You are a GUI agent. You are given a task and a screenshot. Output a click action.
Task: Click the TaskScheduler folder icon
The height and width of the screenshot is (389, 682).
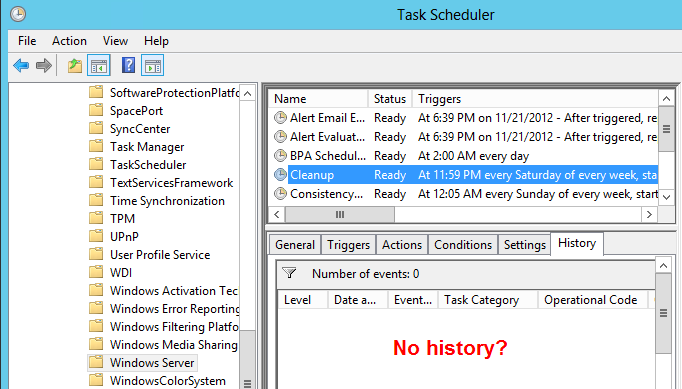pyautogui.click(x=96, y=164)
